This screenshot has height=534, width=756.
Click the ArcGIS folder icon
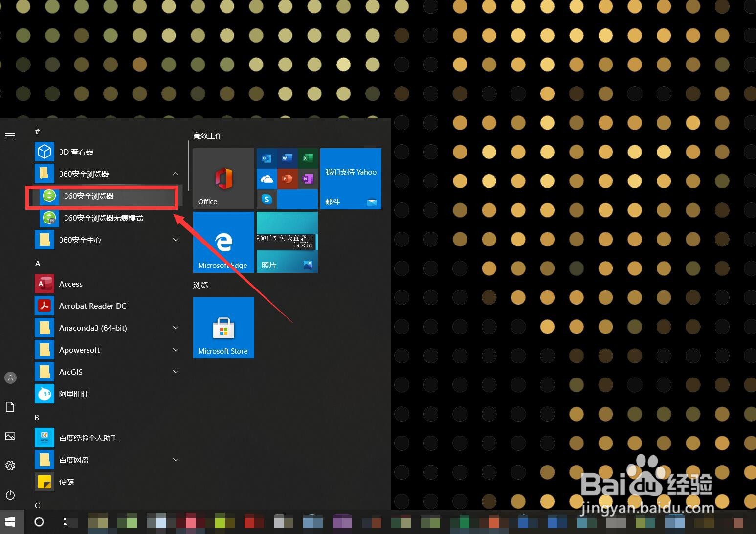[44, 372]
